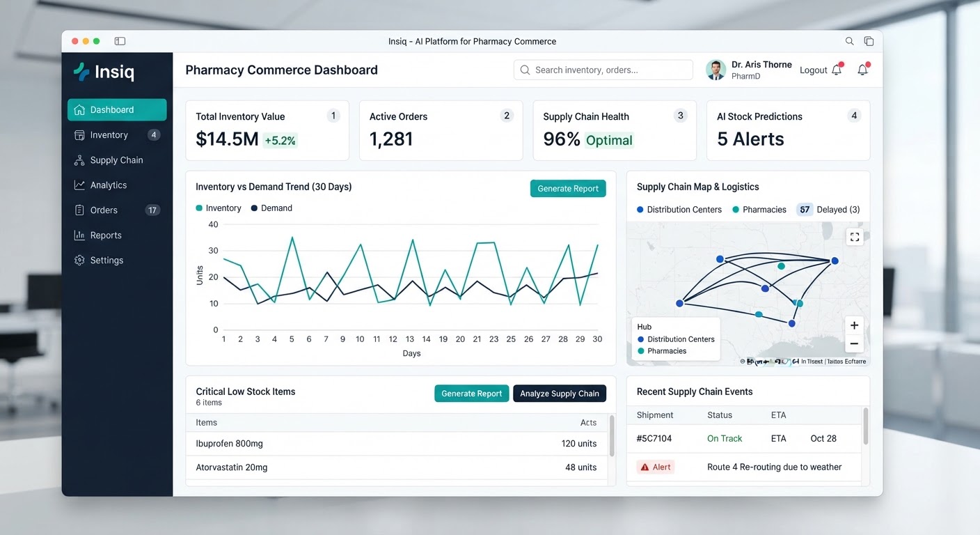Zoom in on the map with plus

tap(854, 325)
